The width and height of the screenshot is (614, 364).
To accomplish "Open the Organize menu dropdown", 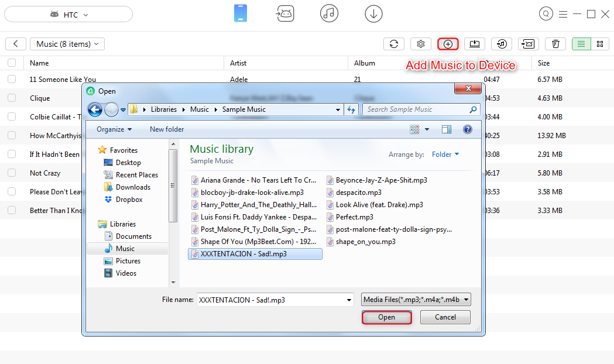I will pos(114,129).
